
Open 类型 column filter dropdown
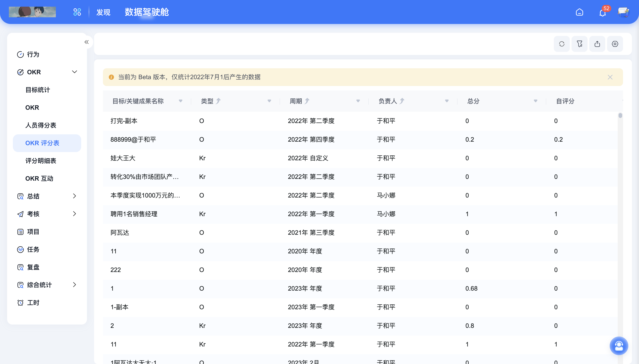269,101
